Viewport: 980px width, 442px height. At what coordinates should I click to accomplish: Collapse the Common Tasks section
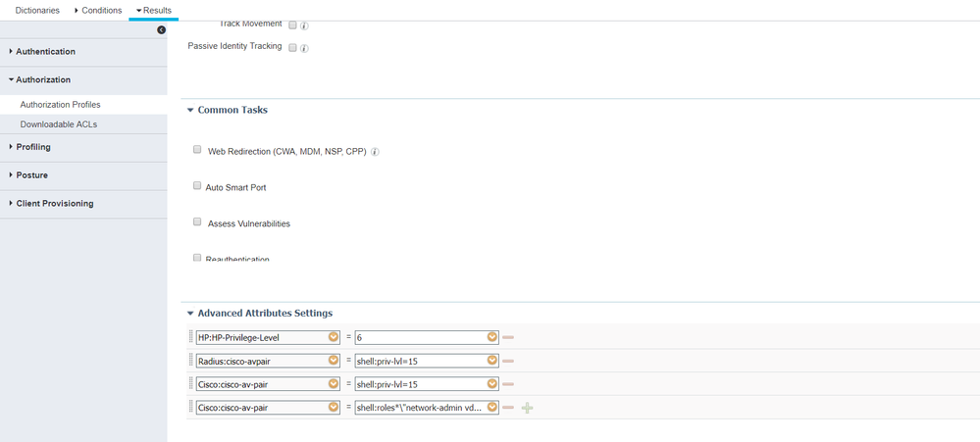pos(190,110)
